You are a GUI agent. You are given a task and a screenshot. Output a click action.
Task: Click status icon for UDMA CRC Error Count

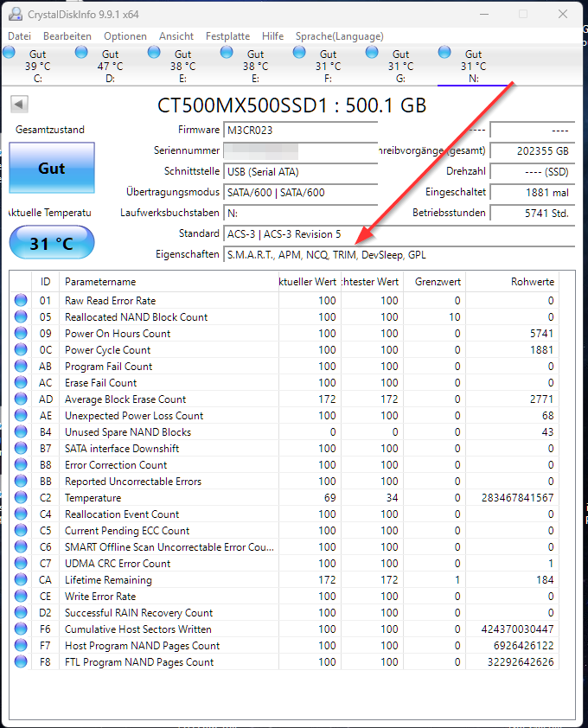21,563
